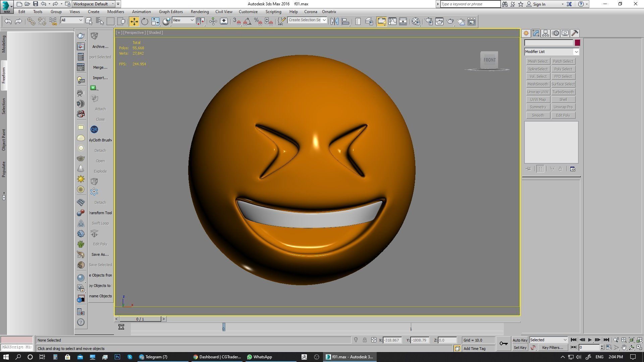
Task: Click Bind to Space Warp icon
Action: [x=53, y=21]
